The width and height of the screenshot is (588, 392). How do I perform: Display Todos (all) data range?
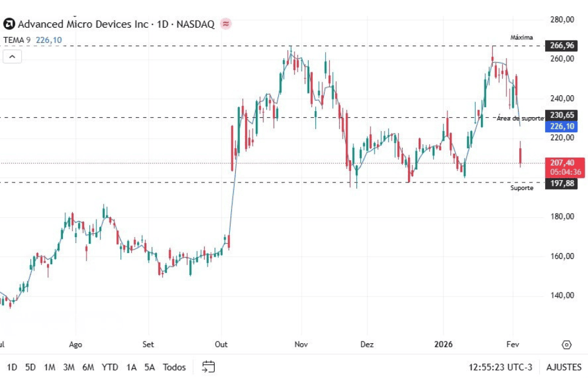point(174,367)
